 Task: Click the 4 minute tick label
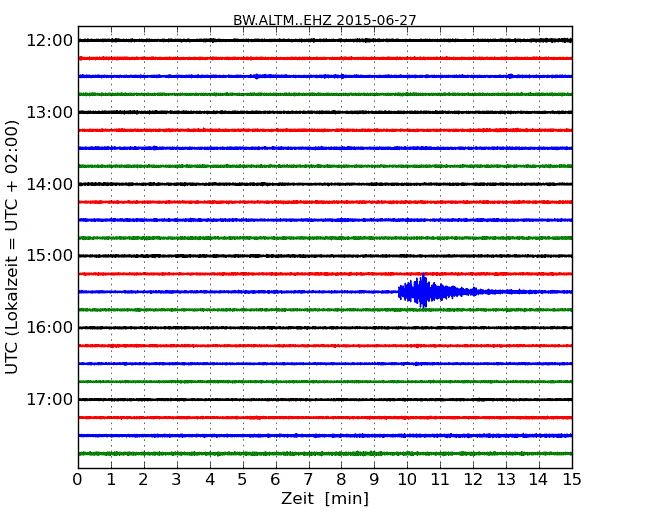(x=210, y=480)
